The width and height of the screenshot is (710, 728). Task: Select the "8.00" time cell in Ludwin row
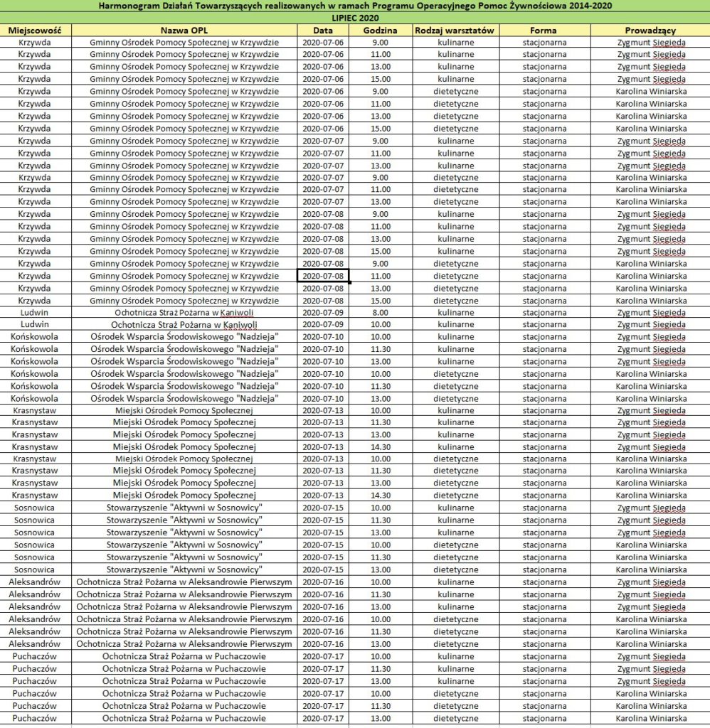[381, 313]
